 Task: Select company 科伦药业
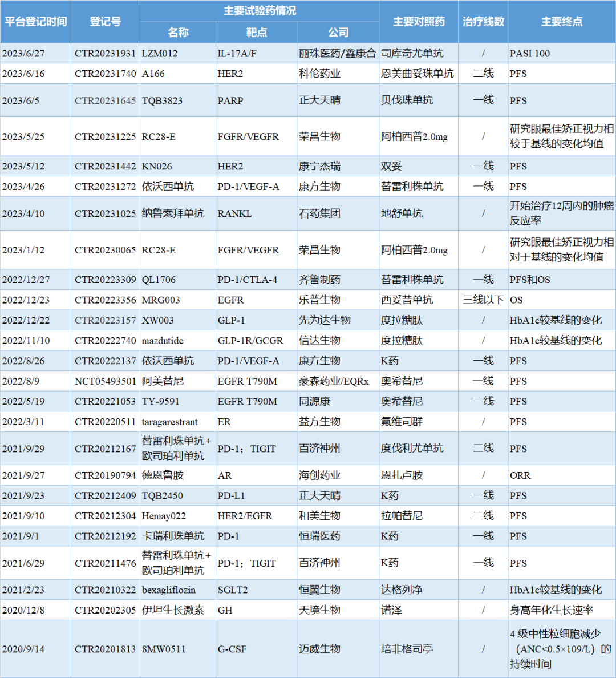click(319, 74)
